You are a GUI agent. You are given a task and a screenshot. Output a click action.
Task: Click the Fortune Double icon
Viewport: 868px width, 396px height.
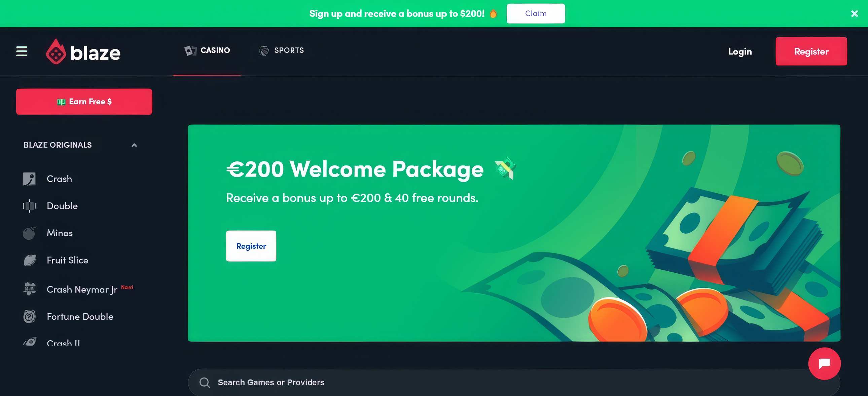pyautogui.click(x=30, y=317)
